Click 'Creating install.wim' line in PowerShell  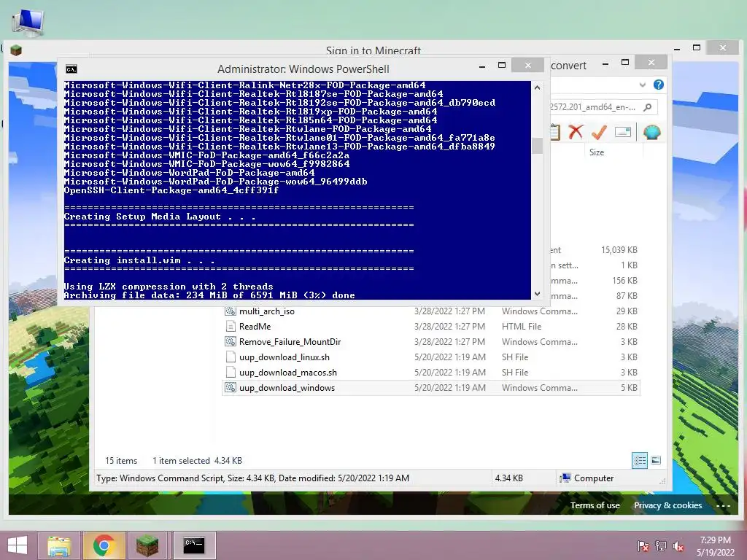tap(139, 260)
